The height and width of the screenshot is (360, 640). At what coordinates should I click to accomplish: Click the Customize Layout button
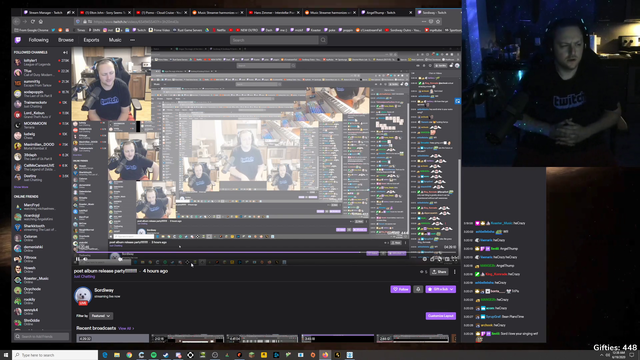click(x=441, y=316)
